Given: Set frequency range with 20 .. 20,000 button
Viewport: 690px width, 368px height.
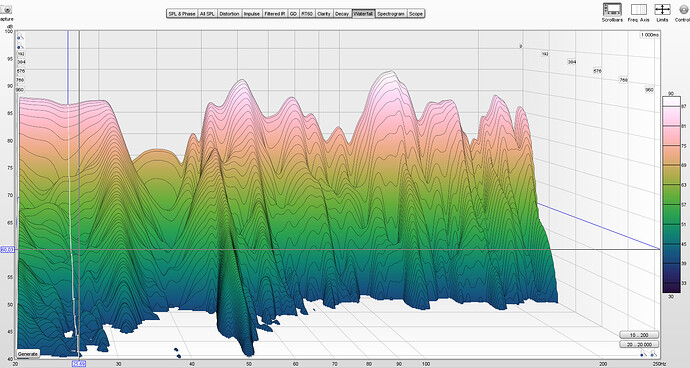Looking at the screenshot, I should 639,345.
